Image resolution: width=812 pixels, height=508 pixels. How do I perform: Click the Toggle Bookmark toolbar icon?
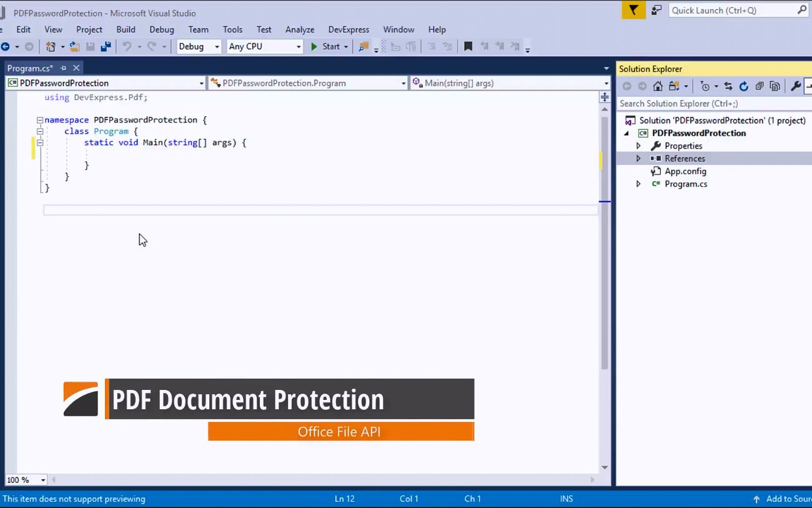point(468,47)
